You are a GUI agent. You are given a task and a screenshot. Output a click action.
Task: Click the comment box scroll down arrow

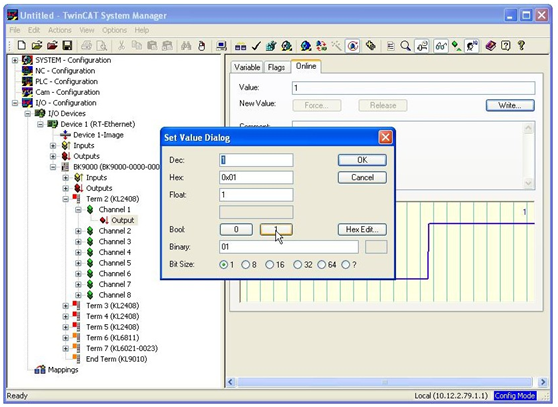[528, 183]
